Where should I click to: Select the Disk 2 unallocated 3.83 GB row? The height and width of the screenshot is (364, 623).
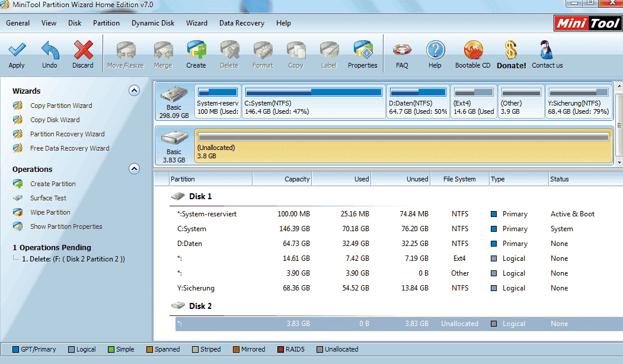tap(399, 324)
